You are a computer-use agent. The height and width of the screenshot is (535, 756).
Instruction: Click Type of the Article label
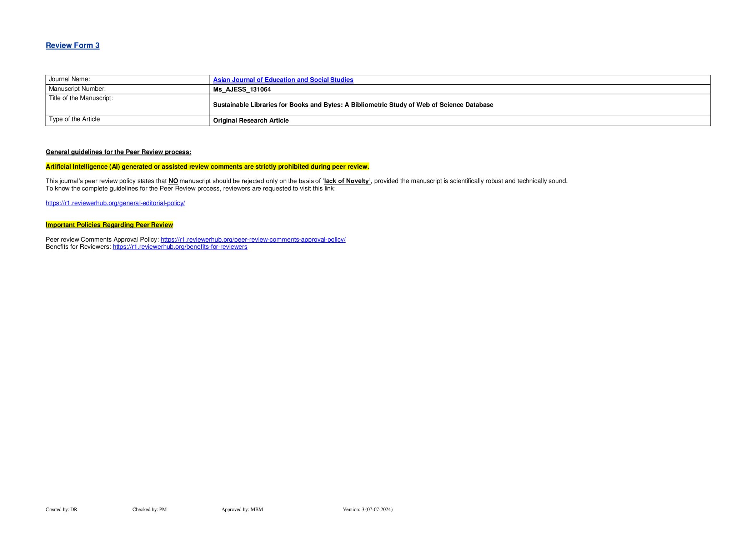74,119
